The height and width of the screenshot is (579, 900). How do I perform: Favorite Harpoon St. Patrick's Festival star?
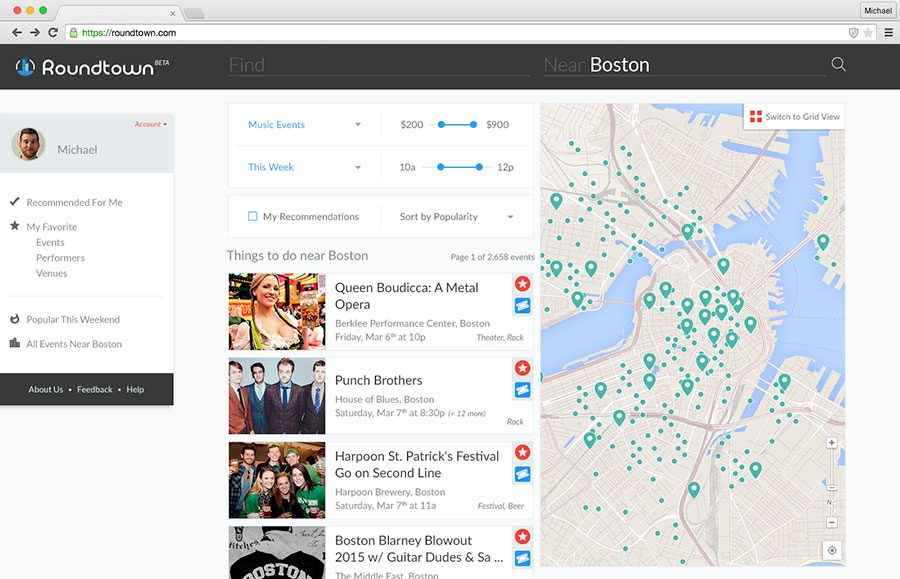tap(522, 452)
